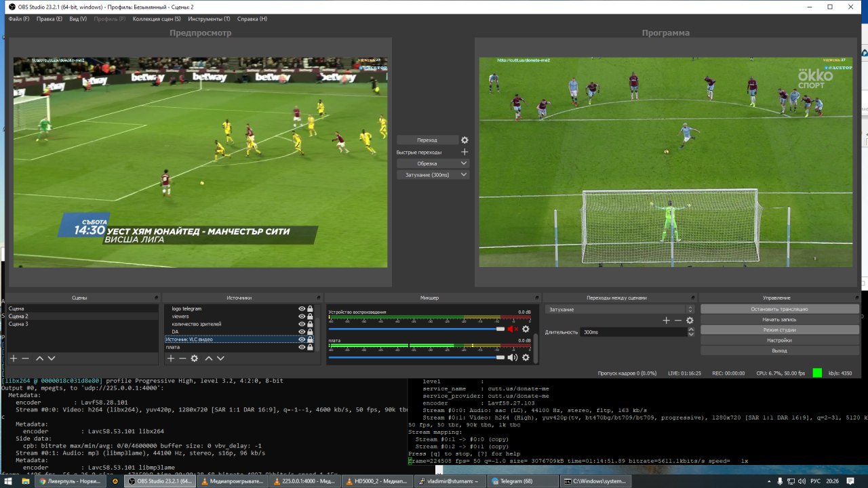Open Windows Start menu

8,481
